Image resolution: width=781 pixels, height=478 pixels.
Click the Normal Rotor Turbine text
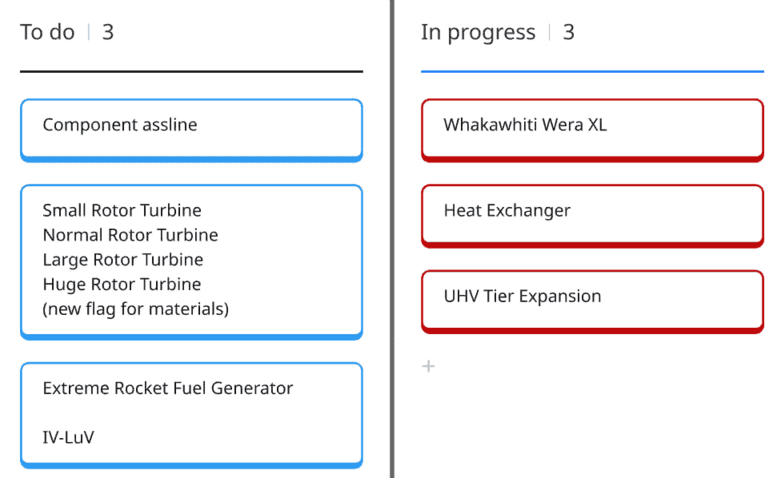tap(130, 235)
